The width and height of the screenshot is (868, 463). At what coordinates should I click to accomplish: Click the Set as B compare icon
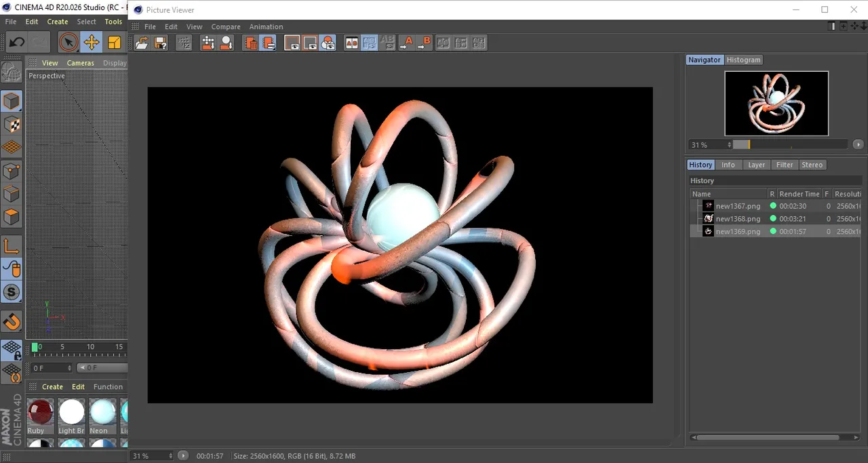point(425,43)
